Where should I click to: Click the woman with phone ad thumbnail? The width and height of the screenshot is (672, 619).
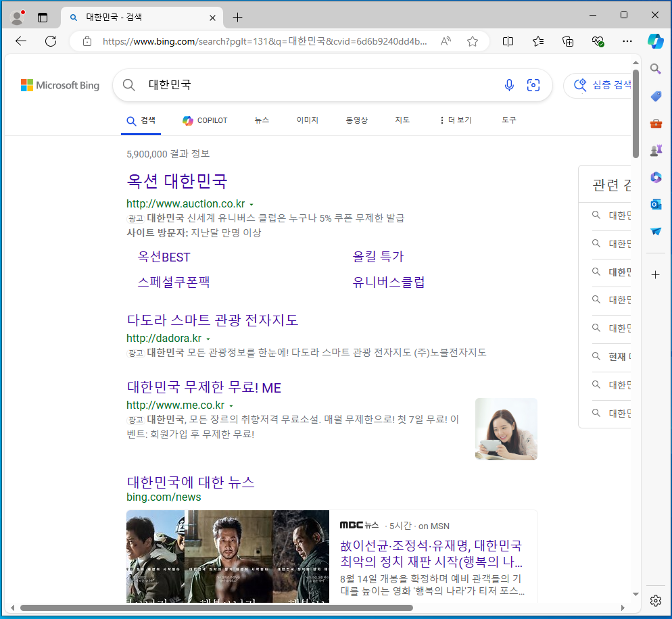506,429
